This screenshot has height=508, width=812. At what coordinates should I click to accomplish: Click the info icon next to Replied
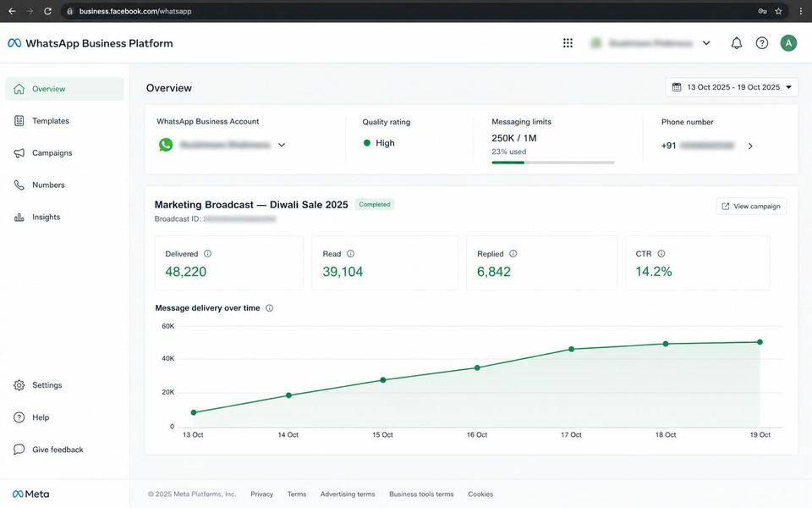513,253
